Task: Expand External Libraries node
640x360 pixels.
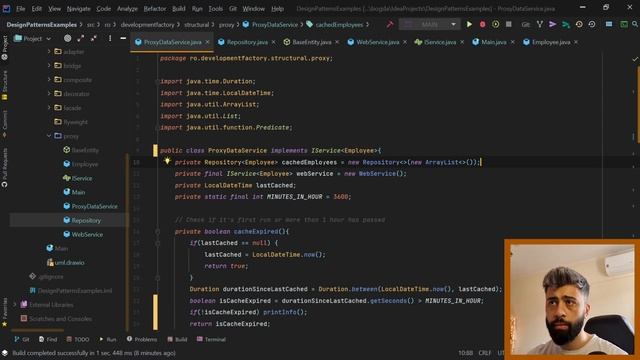Action: [15, 304]
